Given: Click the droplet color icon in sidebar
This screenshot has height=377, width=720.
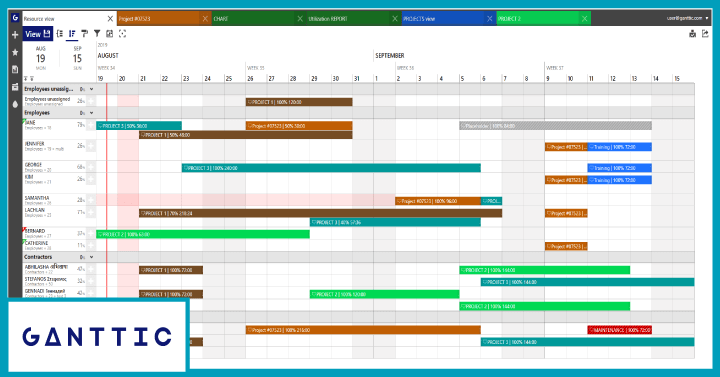Looking at the screenshot, I should 15,104.
